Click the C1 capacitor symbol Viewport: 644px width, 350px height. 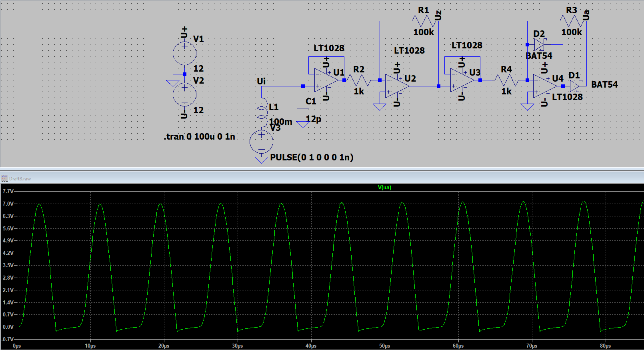pos(303,109)
